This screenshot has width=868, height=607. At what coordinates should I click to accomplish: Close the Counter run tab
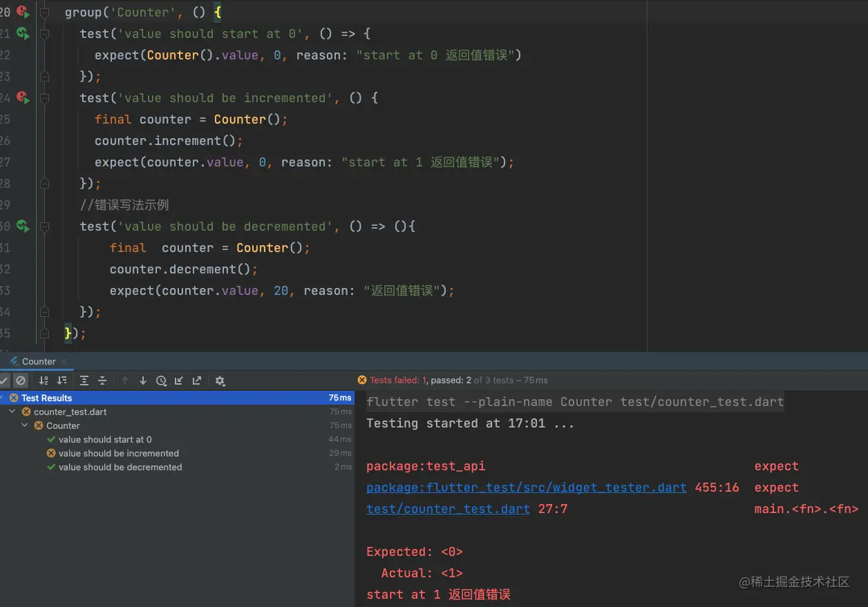coord(64,361)
